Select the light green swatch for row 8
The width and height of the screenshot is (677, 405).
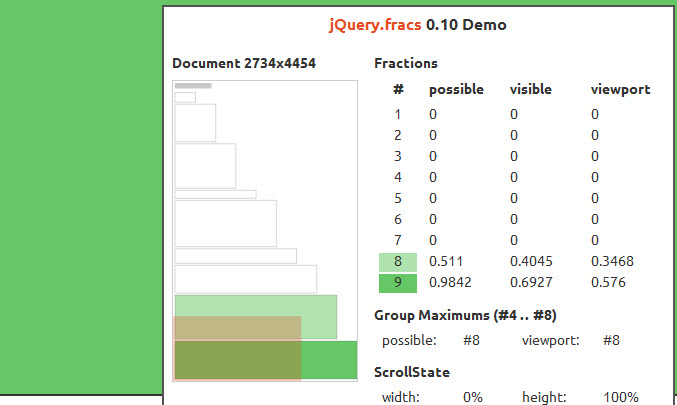[x=398, y=262]
